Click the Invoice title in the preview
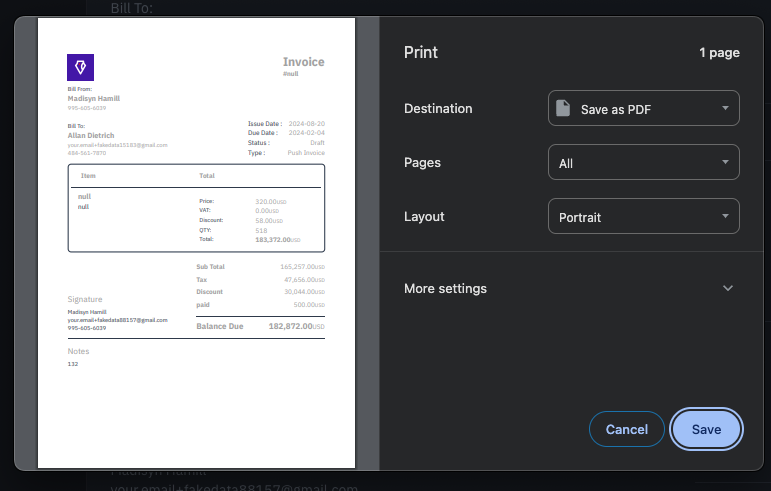The image size is (771, 491). (x=303, y=62)
